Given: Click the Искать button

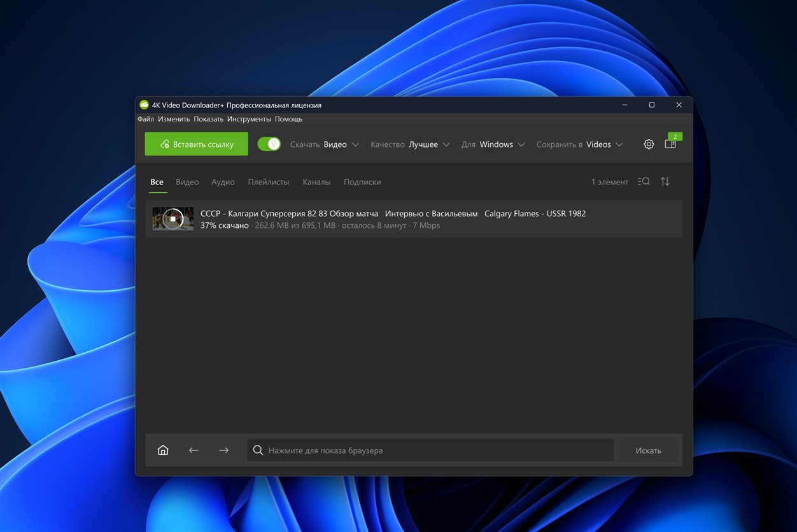Looking at the screenshot, I should (x=648, y=451).
